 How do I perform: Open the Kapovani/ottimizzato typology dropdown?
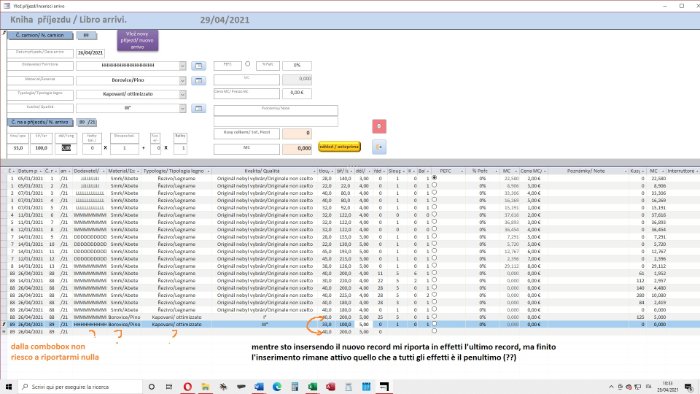[183, 95]
